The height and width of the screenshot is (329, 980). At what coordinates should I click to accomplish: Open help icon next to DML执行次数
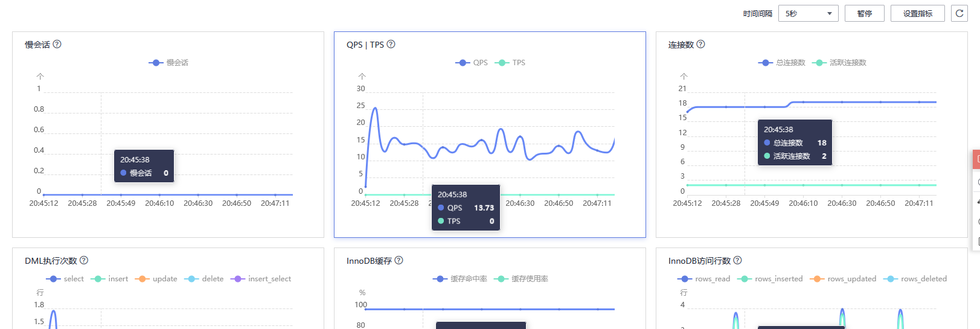click(x=84, y=260)
